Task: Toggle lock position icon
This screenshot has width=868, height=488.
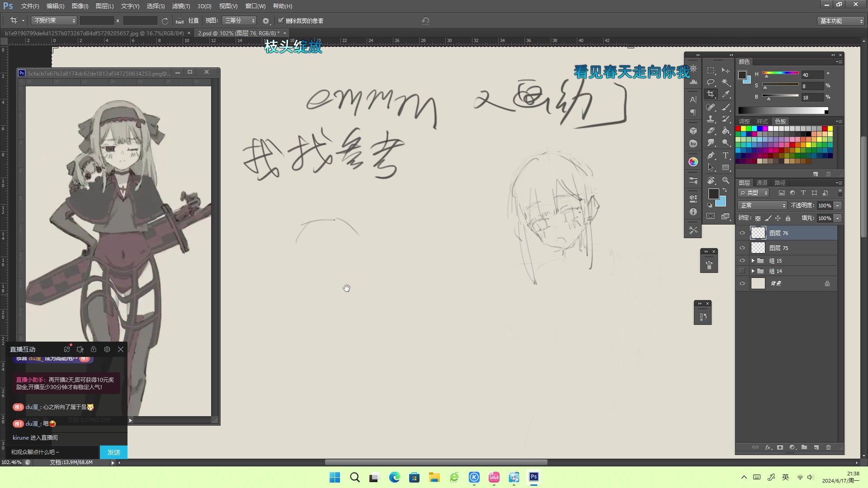Action: pyautogui.click(x=778, y=218)
